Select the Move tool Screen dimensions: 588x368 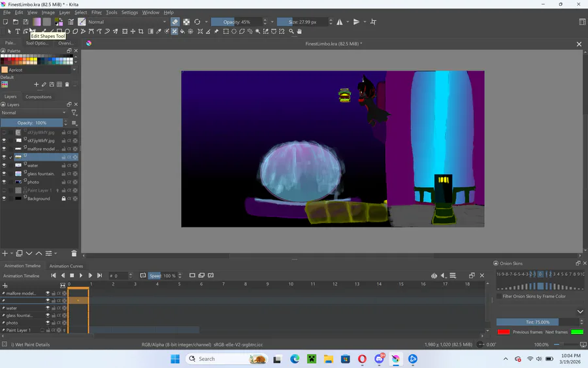pyautogui.click(x=133, y=31)
